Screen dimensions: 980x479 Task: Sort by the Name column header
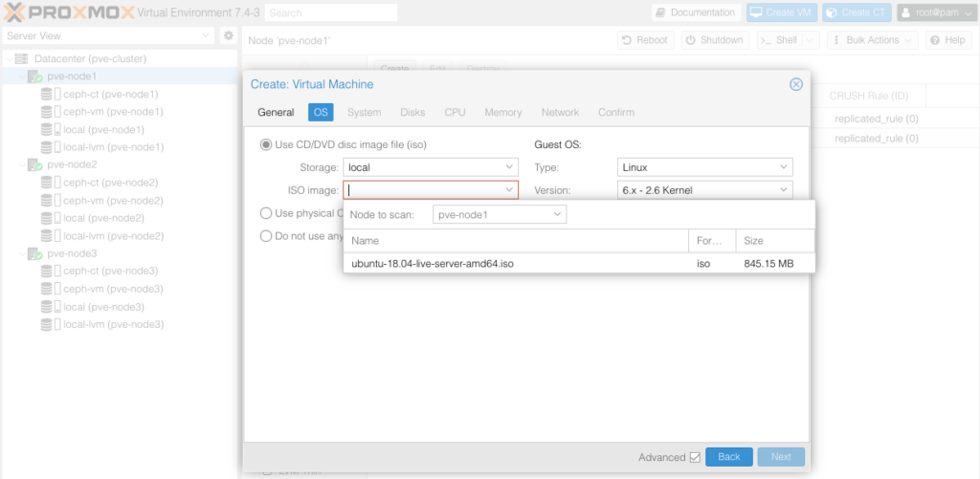click(516, 241)
